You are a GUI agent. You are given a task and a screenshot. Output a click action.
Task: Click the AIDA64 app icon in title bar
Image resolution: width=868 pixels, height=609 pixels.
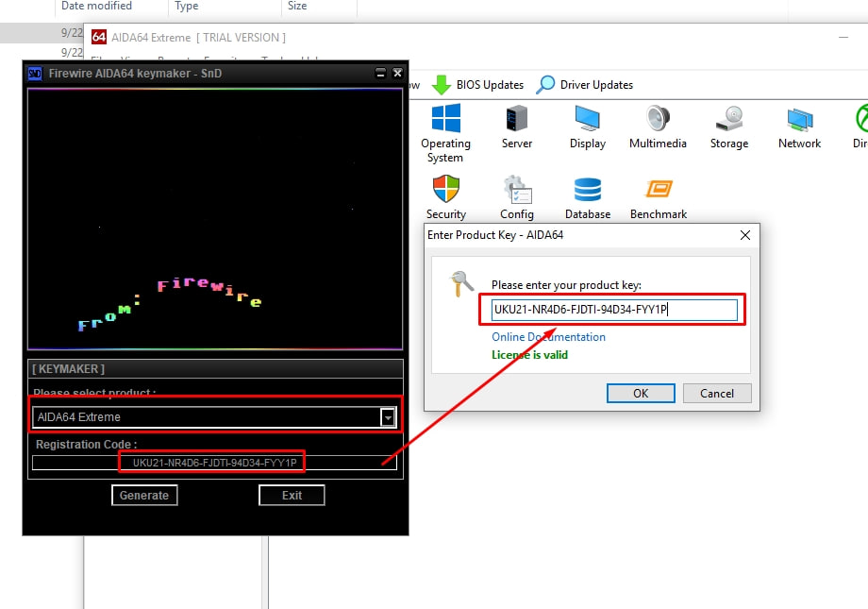(98, 37)
